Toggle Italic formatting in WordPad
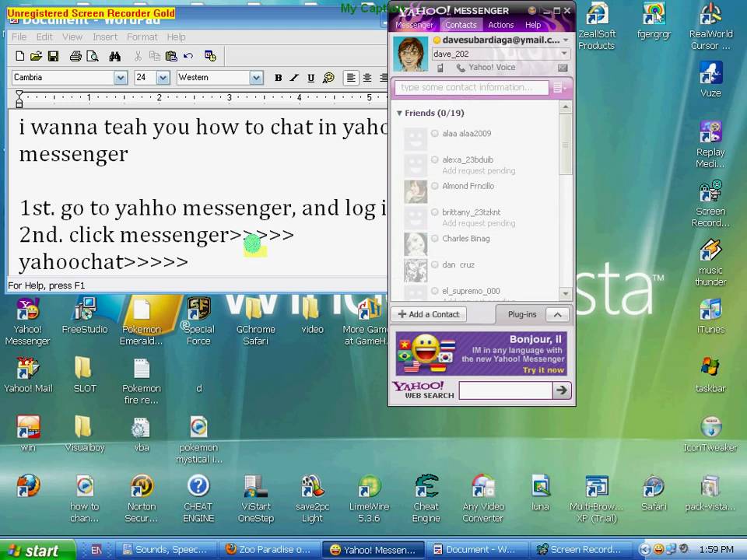This screenshot has width=747, height=560. pyautogui.click(x=294, y=78)
